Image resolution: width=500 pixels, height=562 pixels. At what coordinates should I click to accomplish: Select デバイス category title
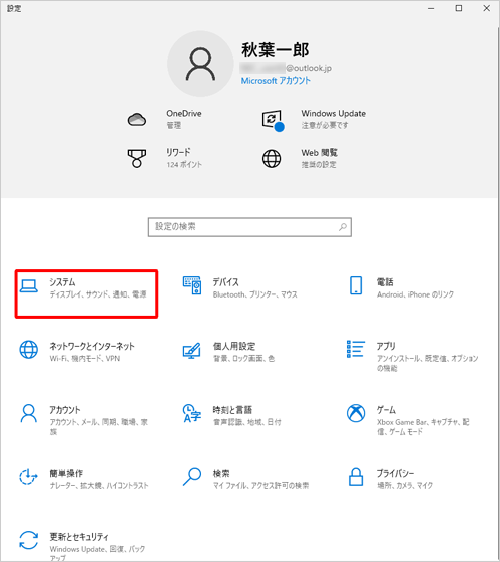[225, 282]
